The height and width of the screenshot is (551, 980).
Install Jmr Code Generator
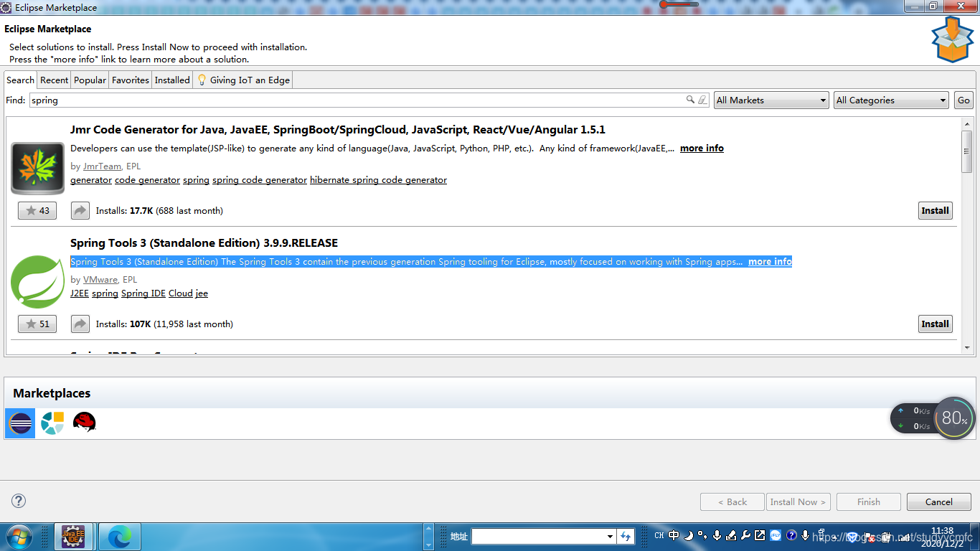[x=935, y=210]
